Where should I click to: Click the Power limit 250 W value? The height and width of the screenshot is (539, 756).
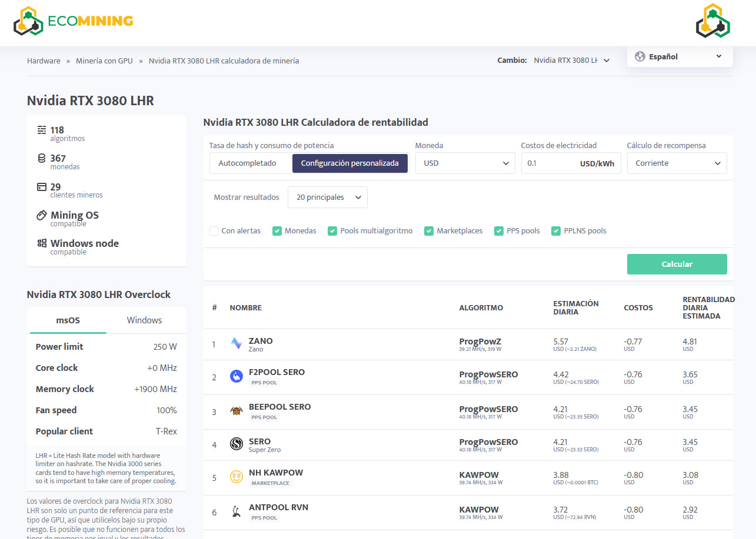point(165,347)
